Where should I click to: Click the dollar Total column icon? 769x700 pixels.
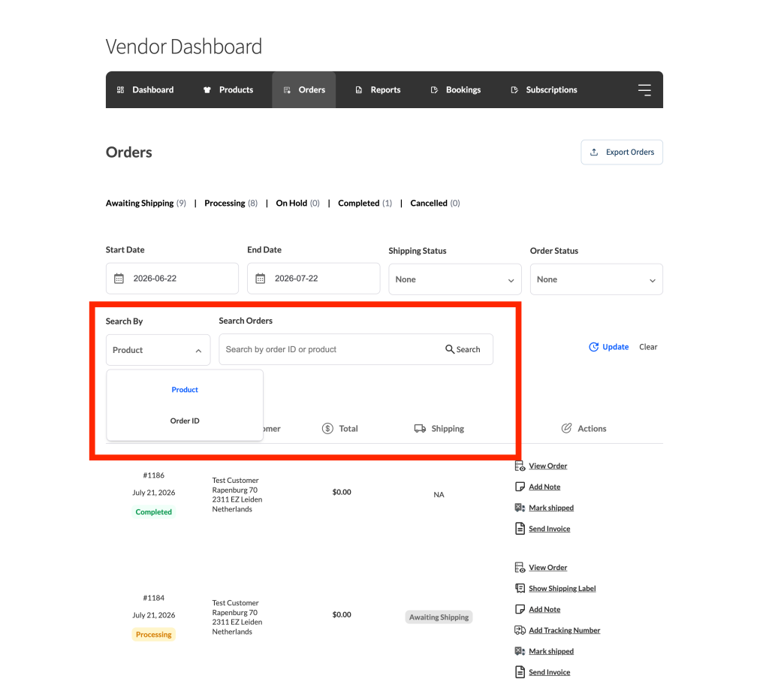tap(327, 428)
